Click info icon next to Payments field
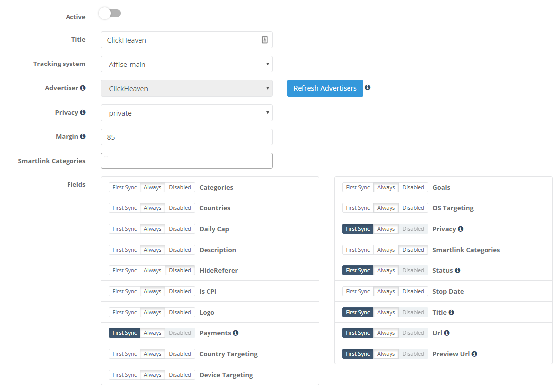 236,333
